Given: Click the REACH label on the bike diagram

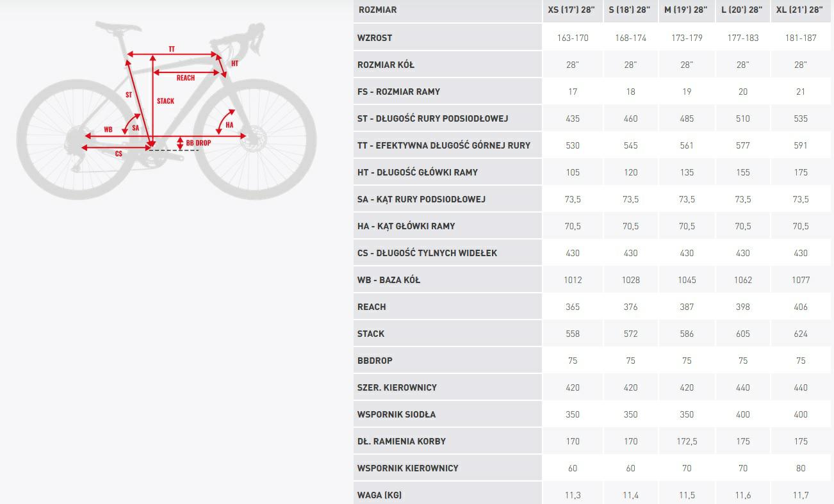Looking at the screenshot, I should pos(185,77).
